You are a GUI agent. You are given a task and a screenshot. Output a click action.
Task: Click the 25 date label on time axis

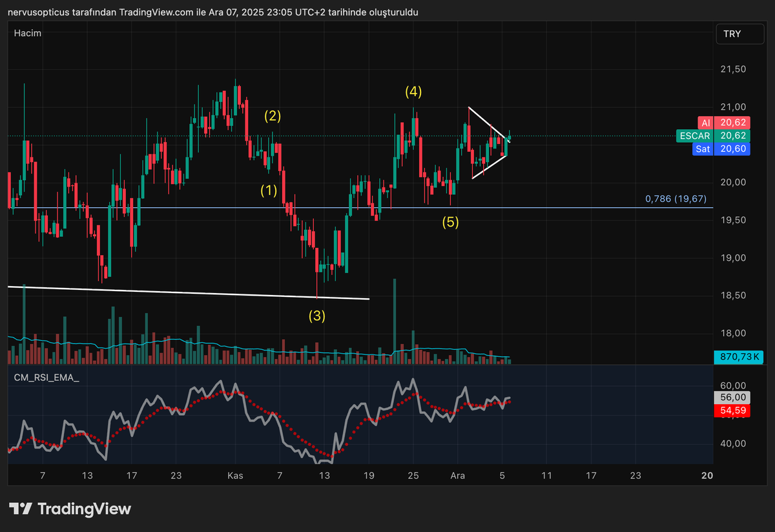413,476
